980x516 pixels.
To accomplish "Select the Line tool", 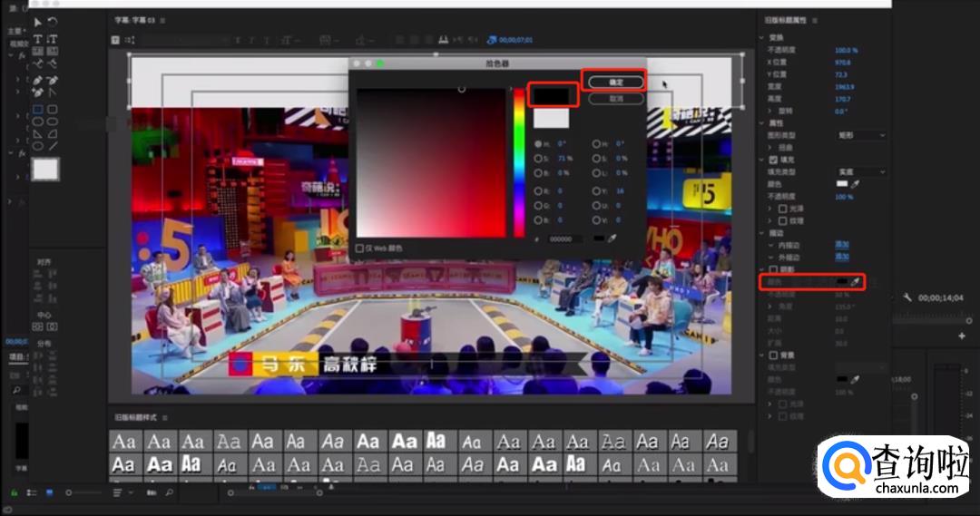I will [53, 146].
